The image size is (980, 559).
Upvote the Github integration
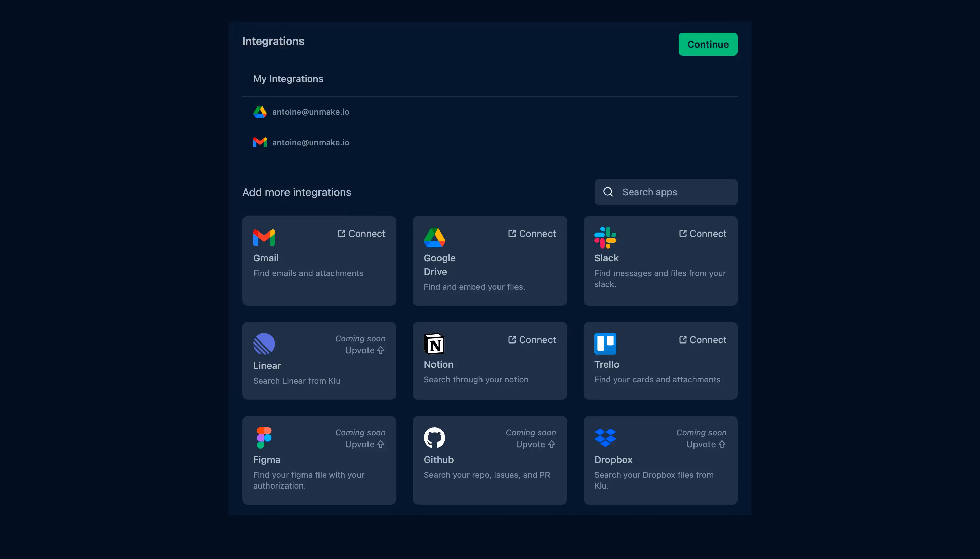(535, 444)
